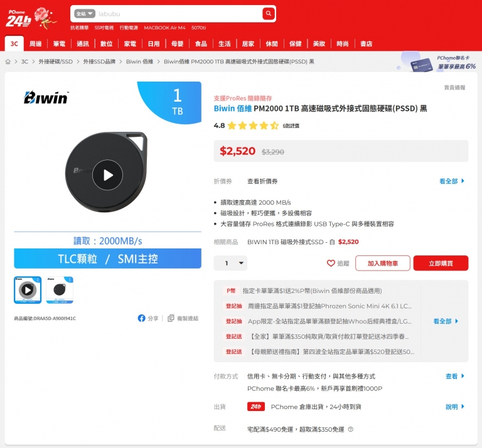Play the product video on the main image
Image resolution: width=482 pixels, height=448 pixels.
point(107,175)
